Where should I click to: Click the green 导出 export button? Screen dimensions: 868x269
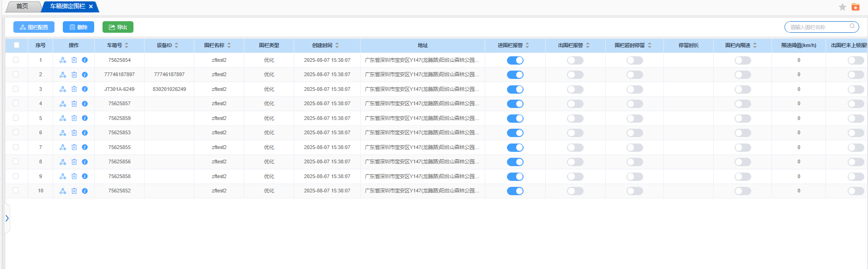tap(118, 27)
